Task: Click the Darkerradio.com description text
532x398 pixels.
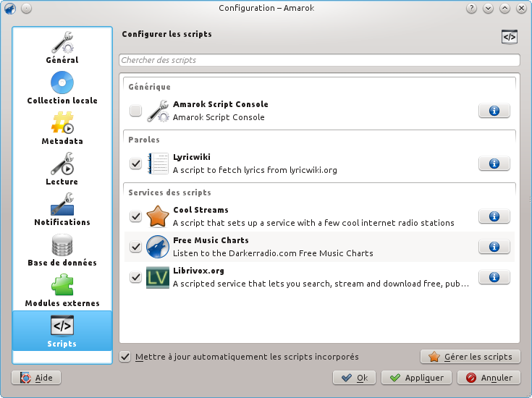Action: point(273,253)
